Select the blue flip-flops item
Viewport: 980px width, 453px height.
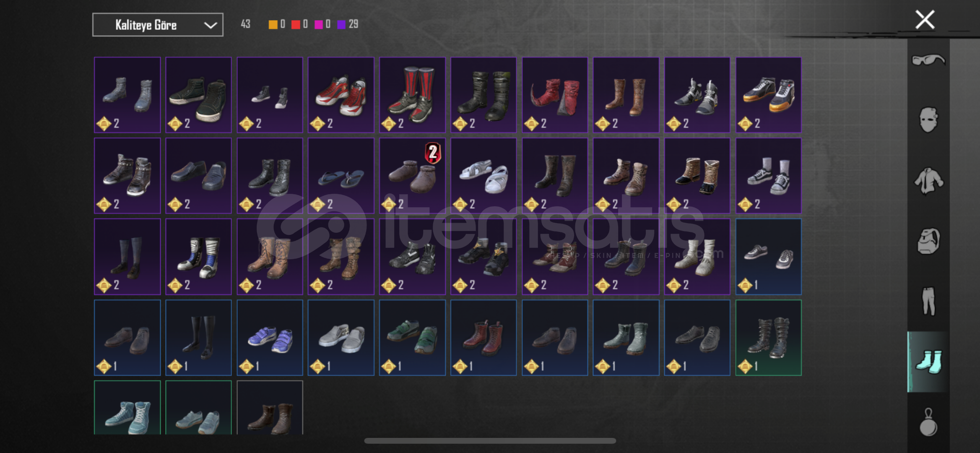[x=341, y=176]
